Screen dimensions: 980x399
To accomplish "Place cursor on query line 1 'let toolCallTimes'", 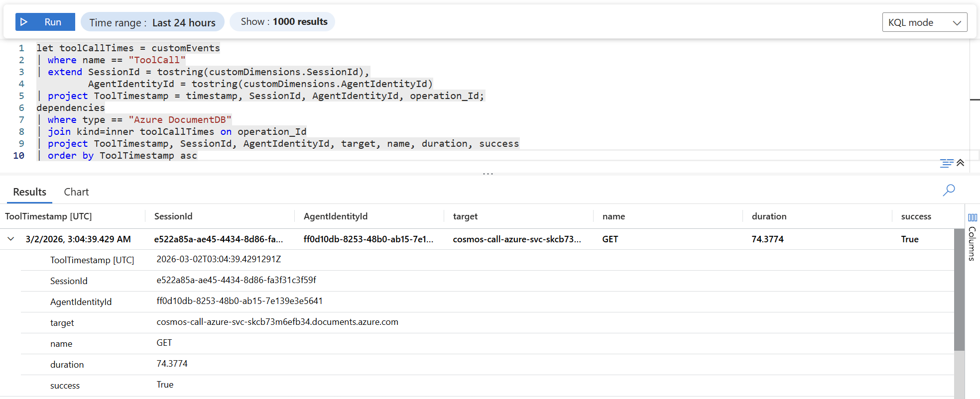I will coord(128,48).
